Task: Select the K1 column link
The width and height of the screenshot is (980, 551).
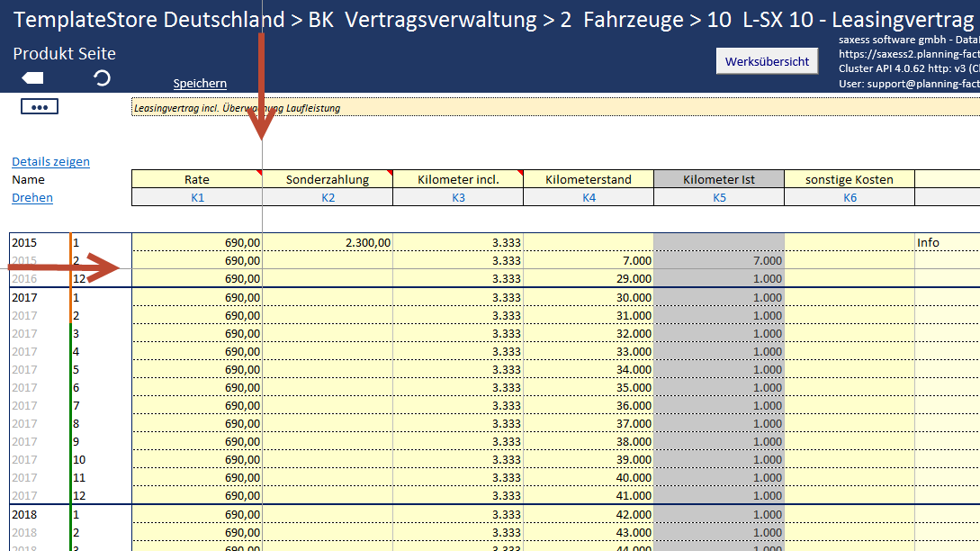Action: tap(197, 197)
